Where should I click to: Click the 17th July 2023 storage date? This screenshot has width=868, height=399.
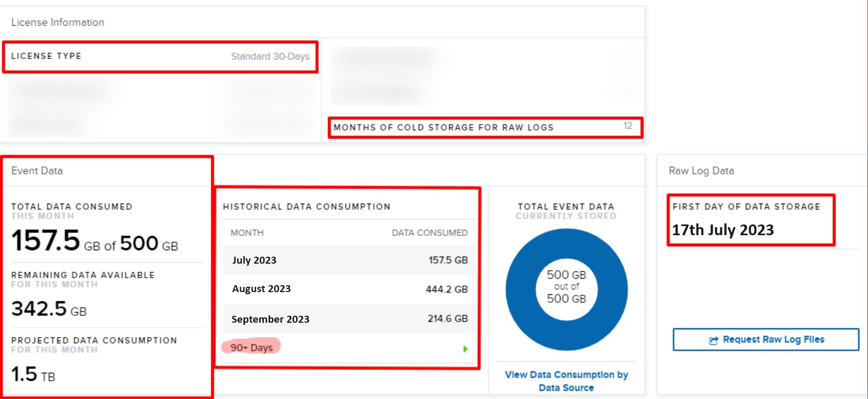coord(722,230)
